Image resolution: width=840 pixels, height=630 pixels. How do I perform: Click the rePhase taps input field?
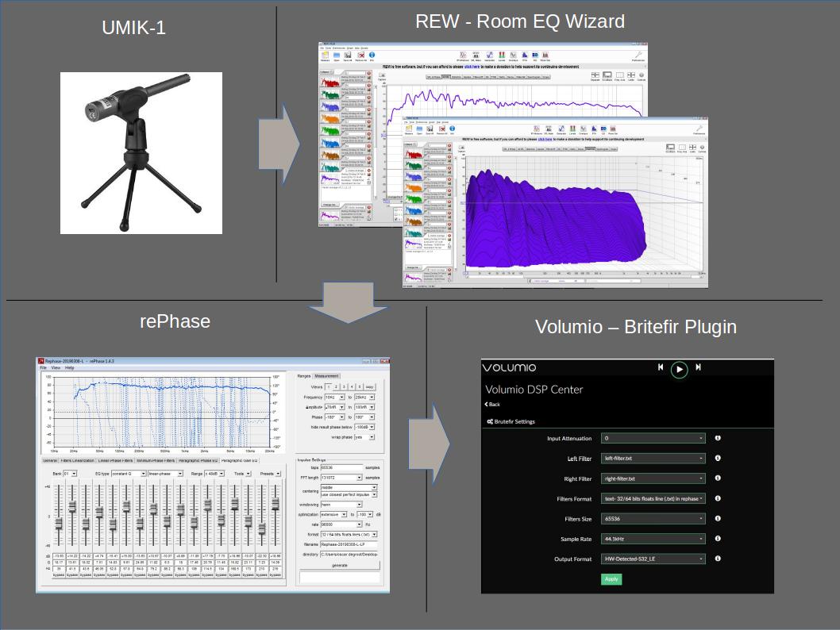pos(341,468)
